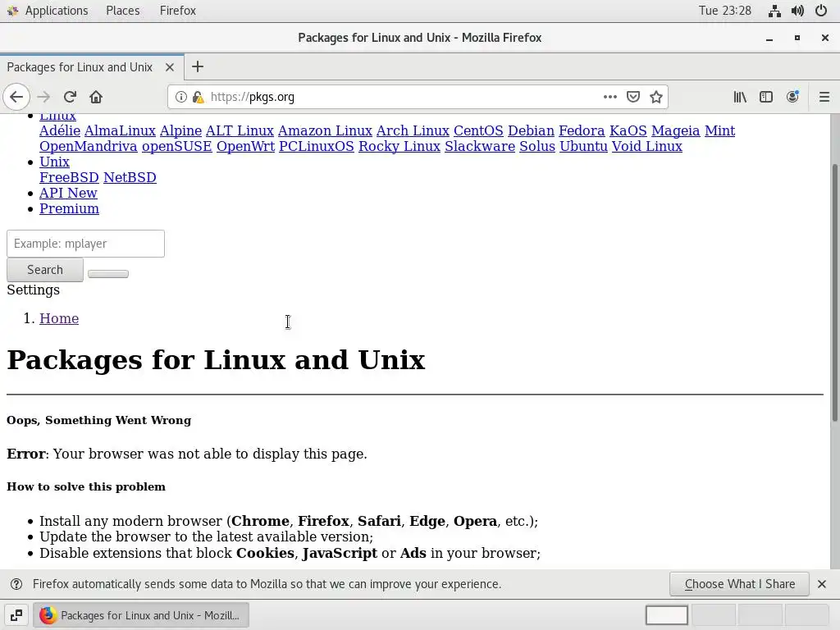Open the Places menu
The height and width of the screenshot is (630, 840).
[x=123, y=11]
